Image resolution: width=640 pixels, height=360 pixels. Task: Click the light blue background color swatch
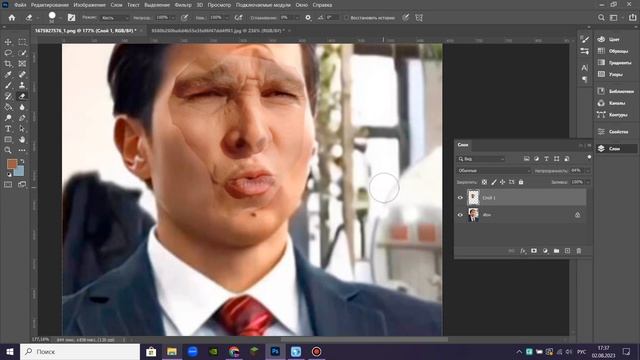[x=20, y=171]
